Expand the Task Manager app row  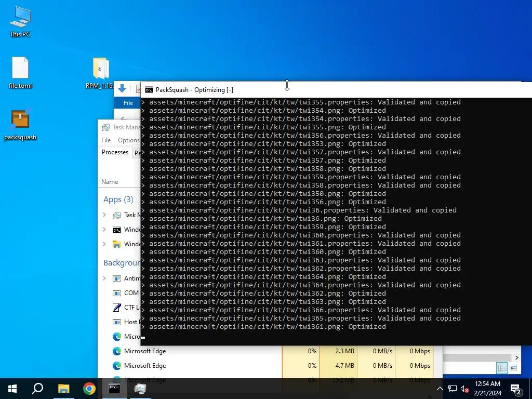(x=104, y=215)
